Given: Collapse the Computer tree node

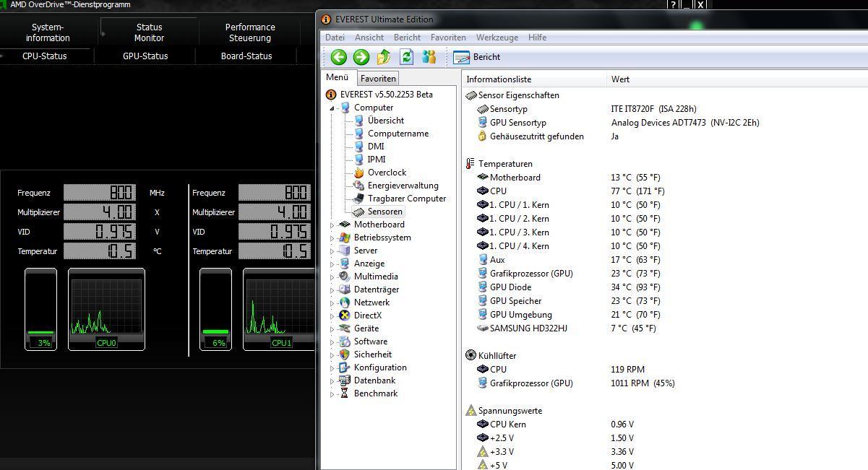Looking at the screenshot, I should pos(332,108).
